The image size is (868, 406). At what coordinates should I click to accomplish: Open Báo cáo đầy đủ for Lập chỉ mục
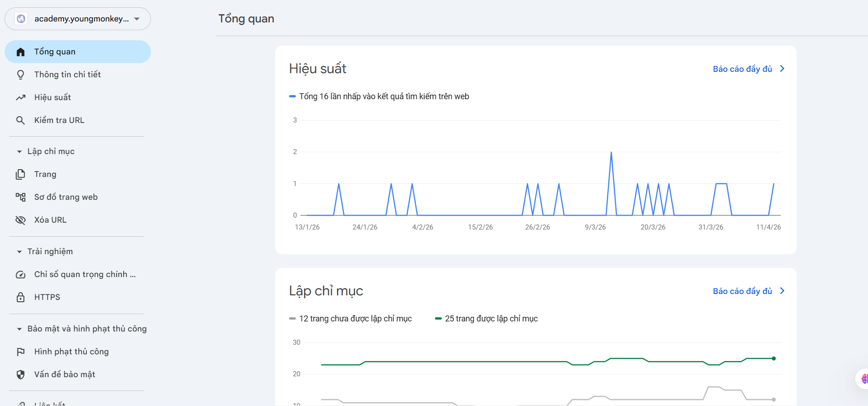pos(748,291)
